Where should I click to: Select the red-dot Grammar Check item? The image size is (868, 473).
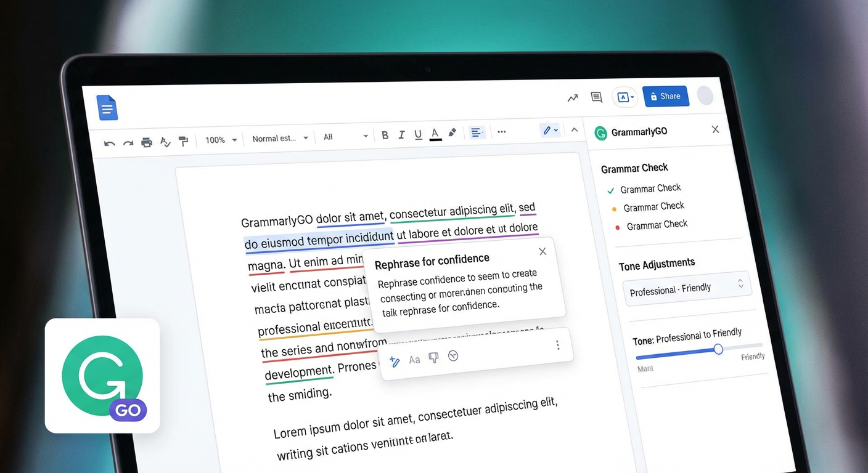pos(657,225)
